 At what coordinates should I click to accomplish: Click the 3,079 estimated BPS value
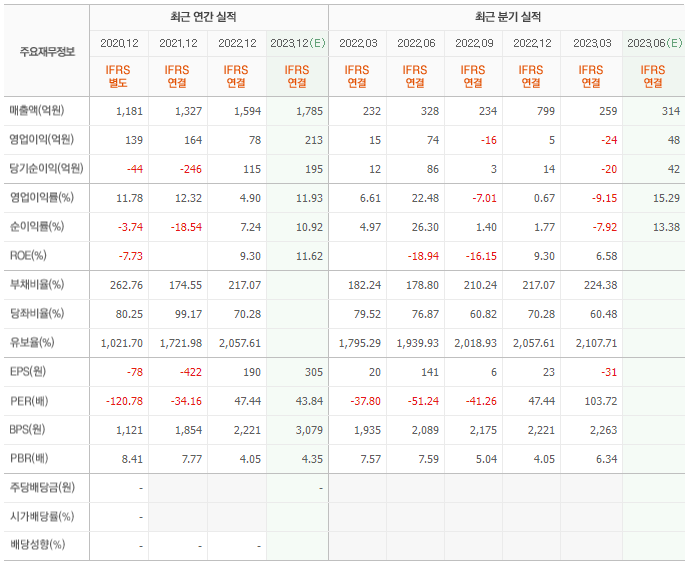[x=309, y=430]
